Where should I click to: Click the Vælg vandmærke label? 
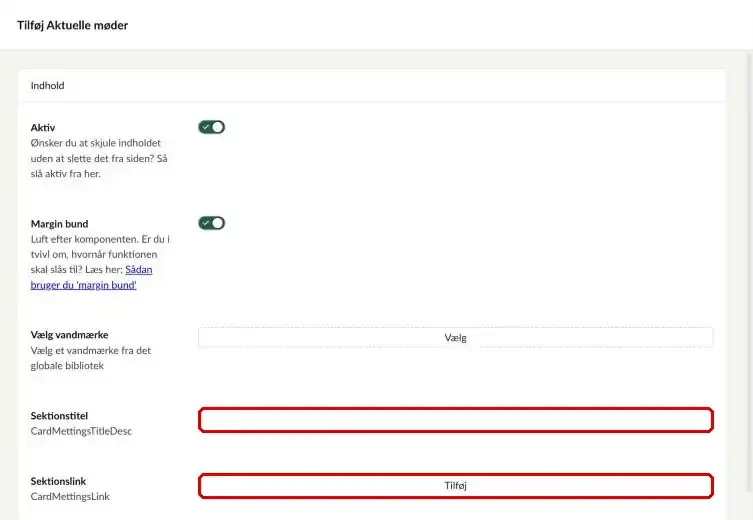pyautogui.click(x=70, y=335)
